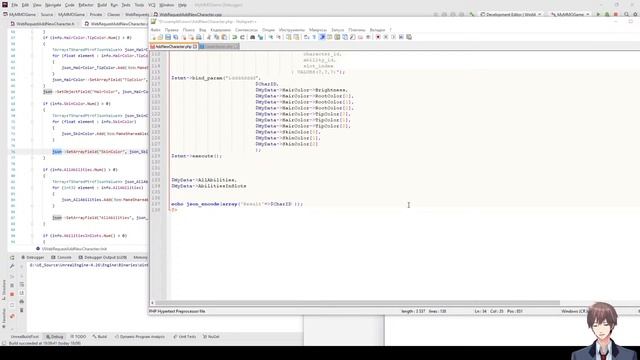Viewport: 640px width, 360px height.
Task: Toggle Show All Characters in Notepad++ toolbar
Action: point(314,37)
